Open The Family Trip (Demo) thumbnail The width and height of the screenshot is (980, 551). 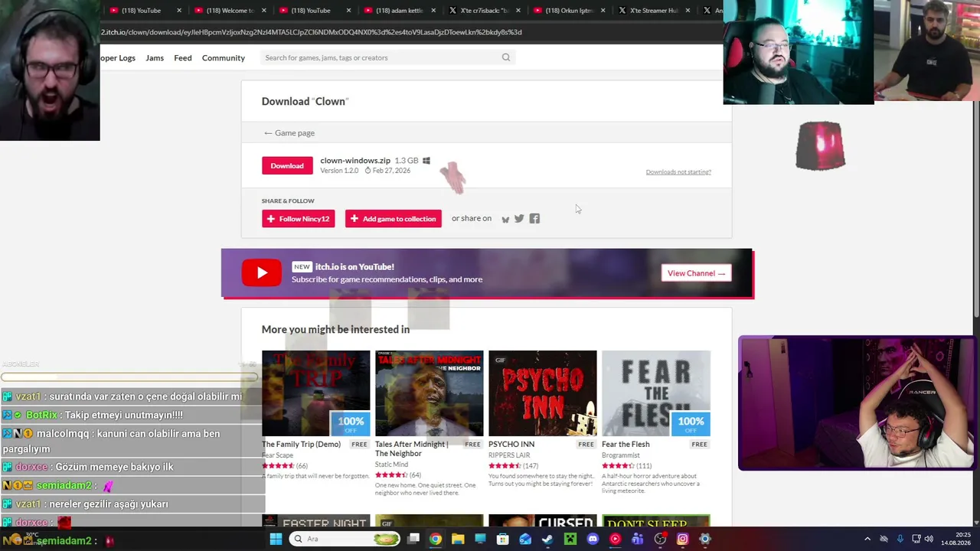[316, 393]
